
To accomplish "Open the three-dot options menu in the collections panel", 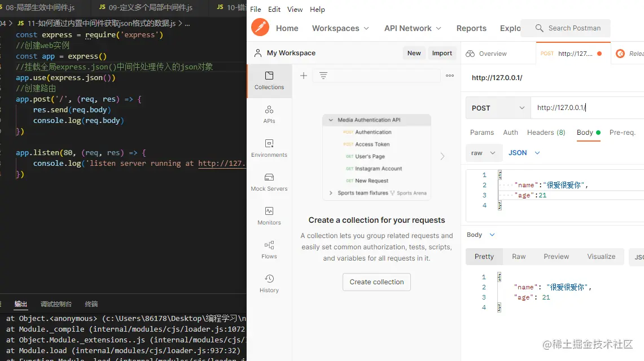I will coord(450,76).
